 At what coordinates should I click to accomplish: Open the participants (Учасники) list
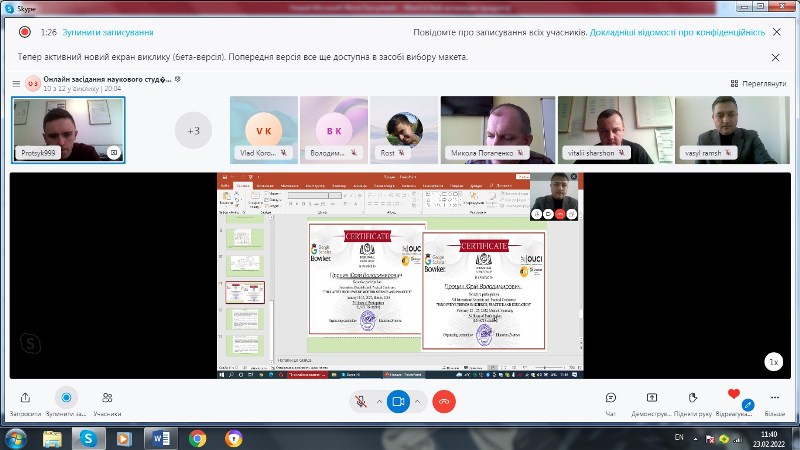[x=107, y=398]
